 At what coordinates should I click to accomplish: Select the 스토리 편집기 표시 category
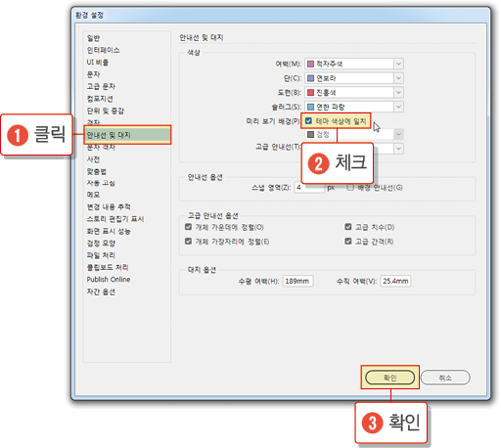[x=115, y=219]
